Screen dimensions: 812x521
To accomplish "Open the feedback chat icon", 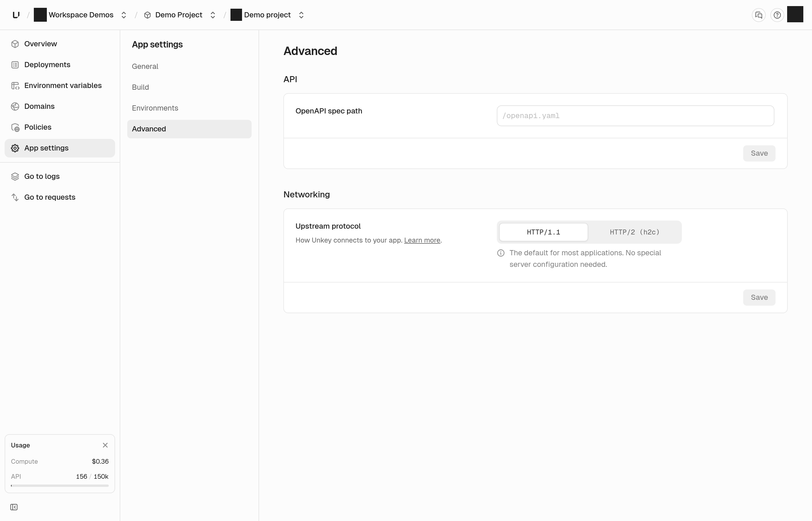I will (x=759, y=15).
